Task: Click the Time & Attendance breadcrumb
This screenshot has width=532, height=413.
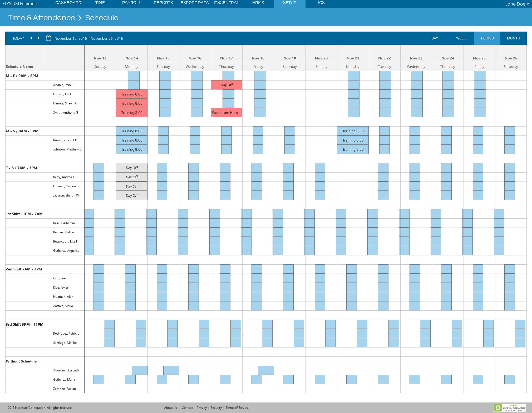Action: pos(41,18)
